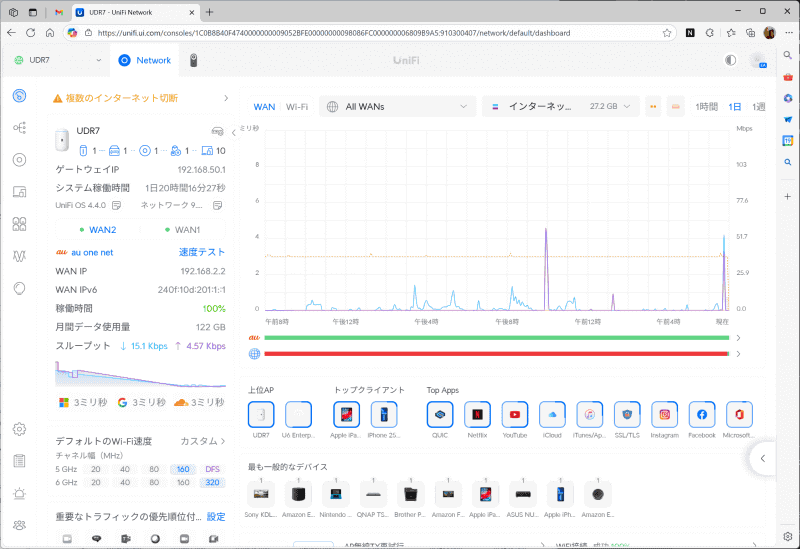Open the side drawer arrow at right edge
This screenshot has width=800, height=549.
point(763,458)
